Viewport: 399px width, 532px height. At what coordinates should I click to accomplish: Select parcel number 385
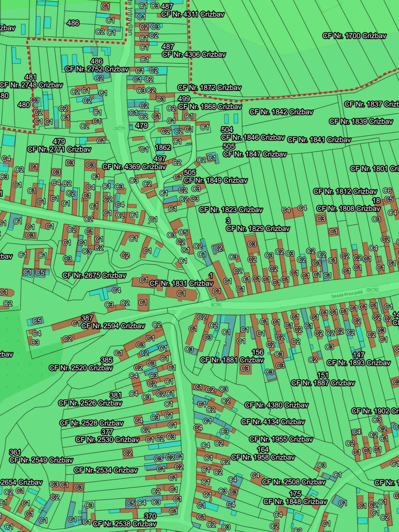point(107,360)
